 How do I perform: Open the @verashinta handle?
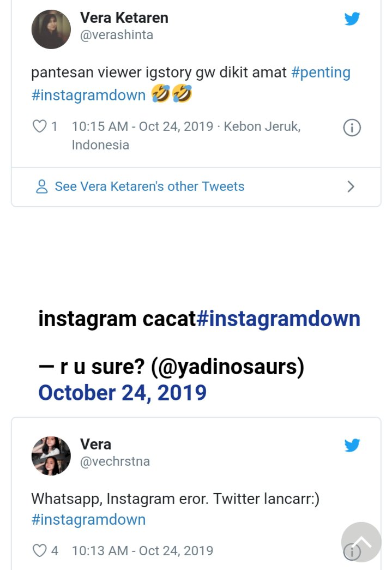click(x=117, y=35)
